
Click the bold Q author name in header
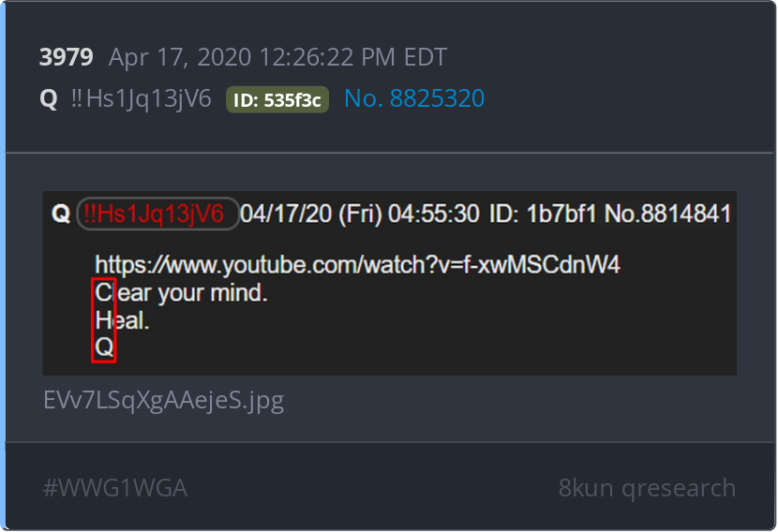pos(49,98)
